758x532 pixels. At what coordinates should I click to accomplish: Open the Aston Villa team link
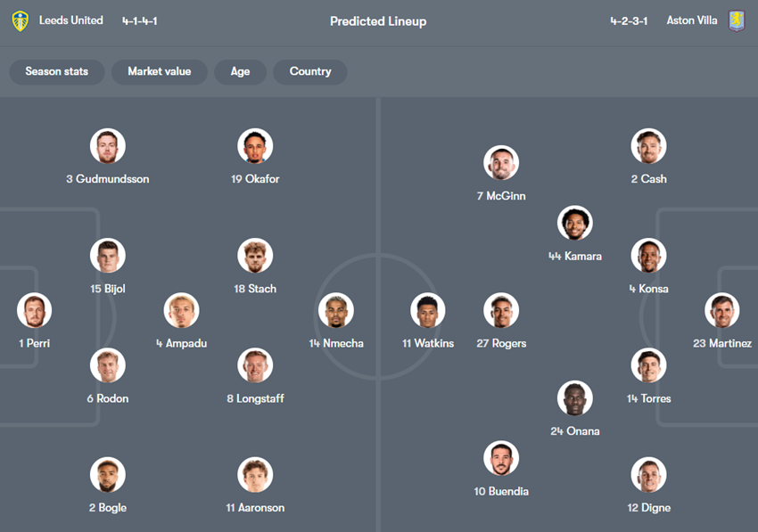click(x=692, y=20)
